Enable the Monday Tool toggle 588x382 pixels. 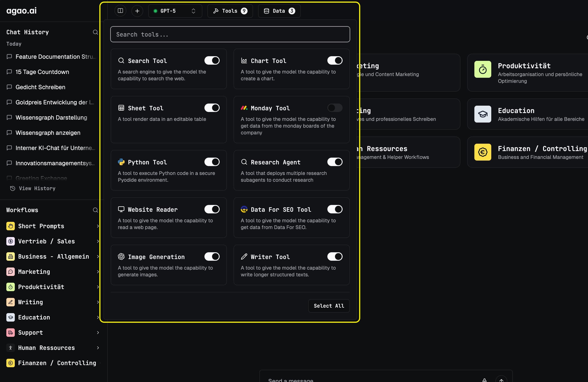335,108
